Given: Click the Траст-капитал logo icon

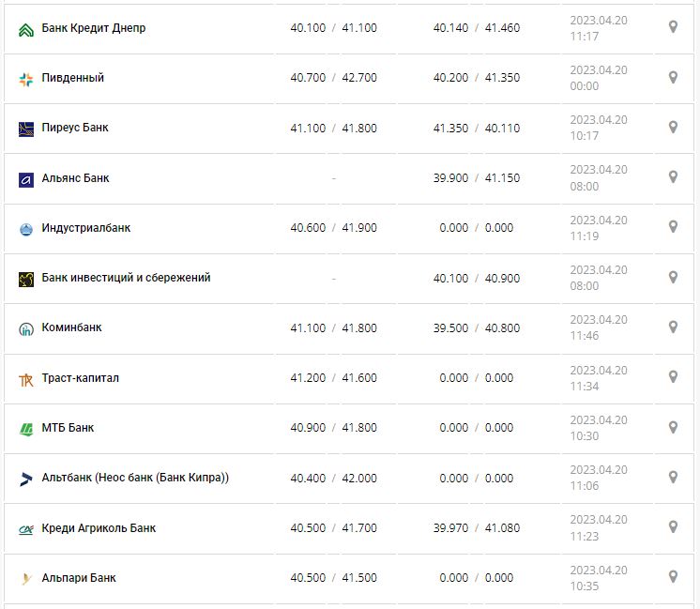Looking at the screenshot, I should 26,379.
